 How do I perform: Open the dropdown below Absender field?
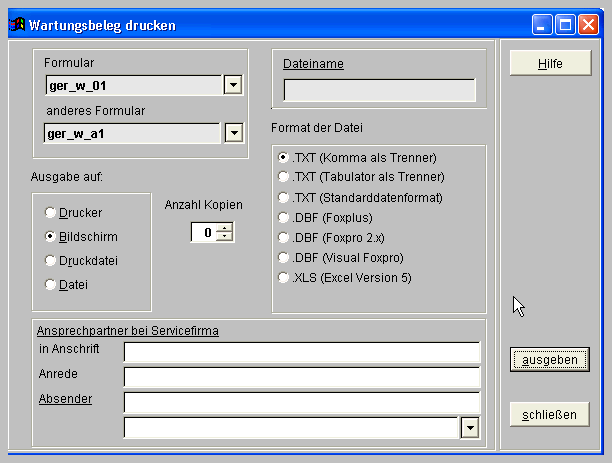click(470, 428)
